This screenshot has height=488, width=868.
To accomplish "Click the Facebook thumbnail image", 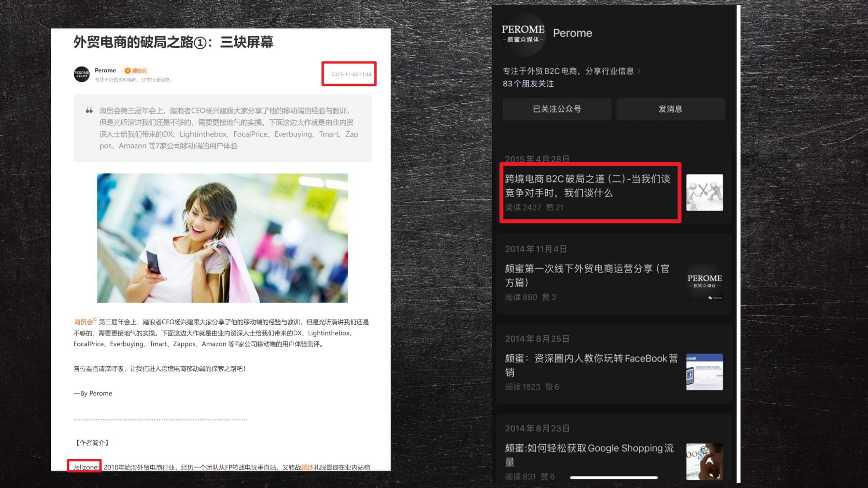I will tap(705, 372).
